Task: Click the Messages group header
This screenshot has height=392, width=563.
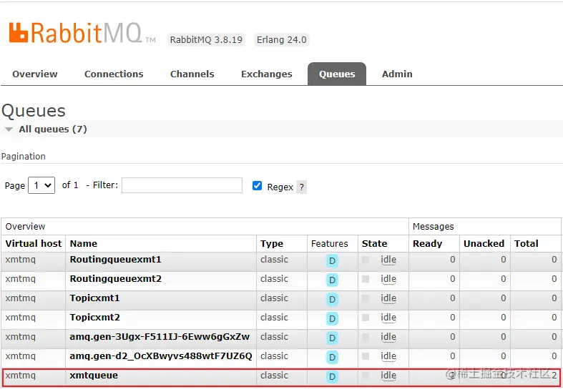Action: [x=434, y=227]
